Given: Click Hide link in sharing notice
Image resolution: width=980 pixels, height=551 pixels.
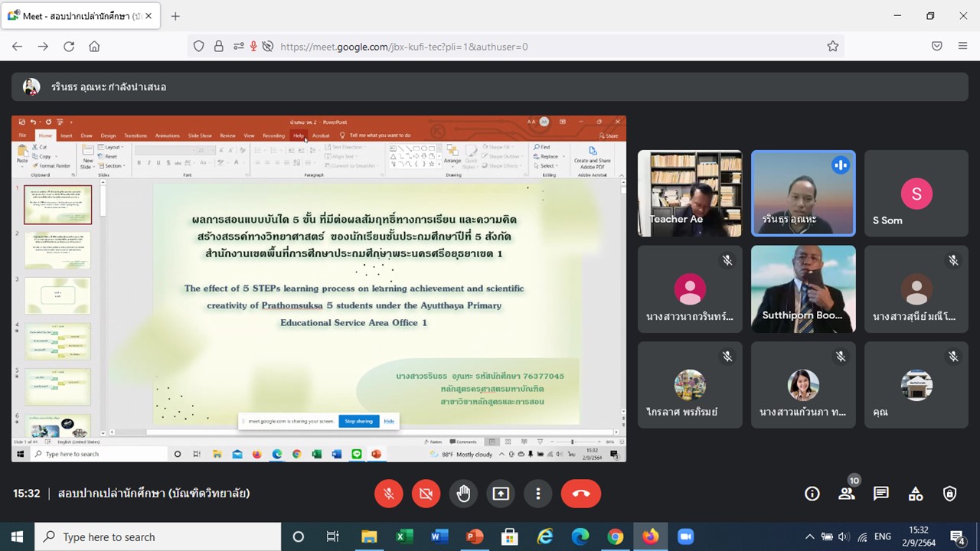Looking at the screenshot, I should (x=389, y=421).
